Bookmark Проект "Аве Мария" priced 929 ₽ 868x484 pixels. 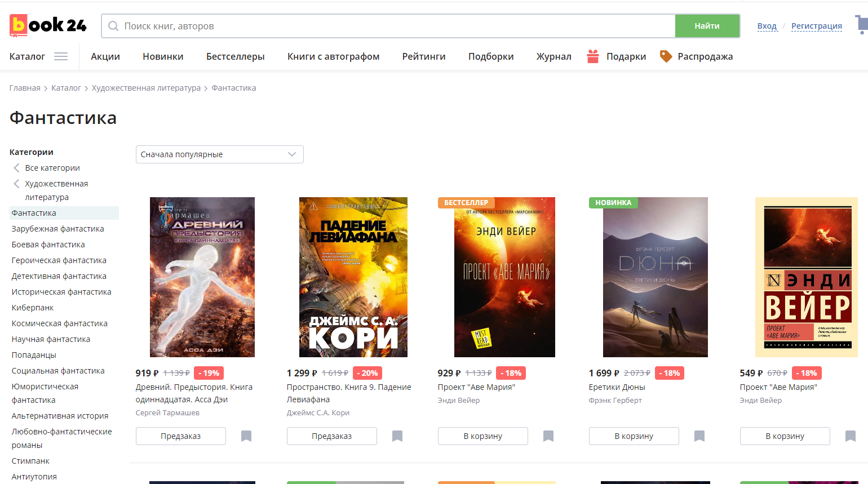548,436
